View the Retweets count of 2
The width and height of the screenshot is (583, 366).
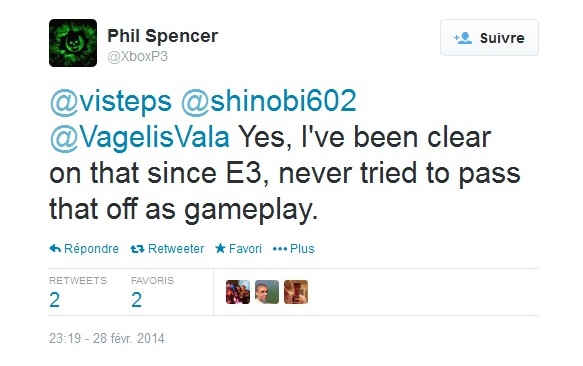pos(55,300)
